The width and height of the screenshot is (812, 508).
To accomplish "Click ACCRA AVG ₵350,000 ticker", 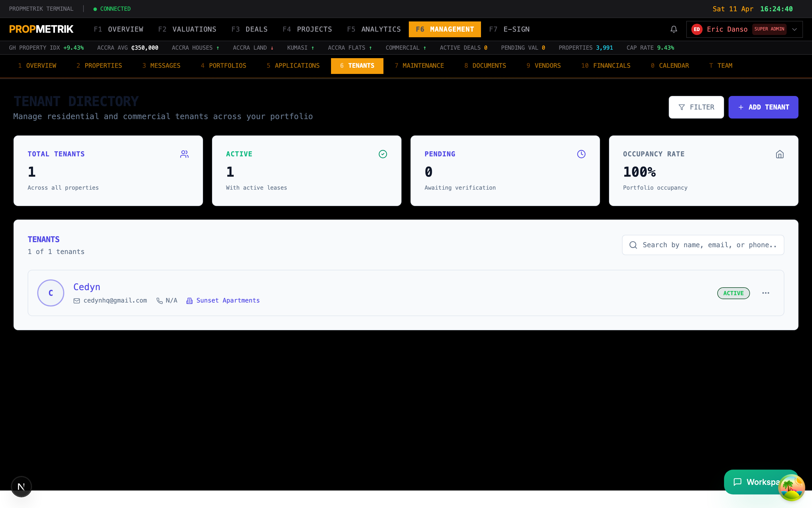I will pos(127,48).
